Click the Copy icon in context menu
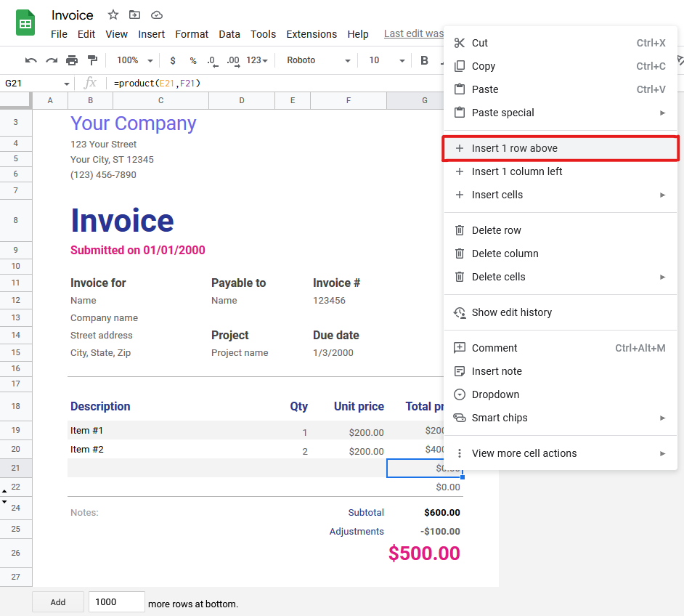The height and width of the screenshot is (616, 684). click(460, 66)
